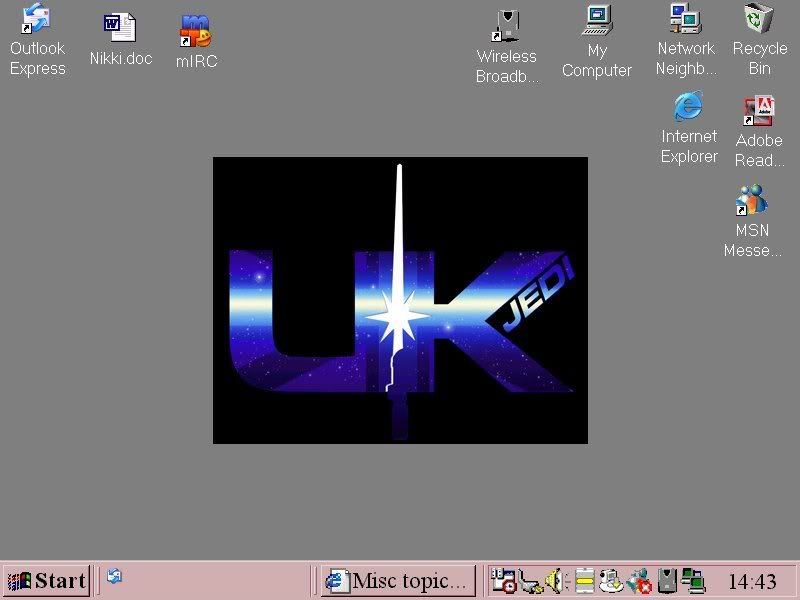This screenshot has height=600, width=800.
Task: Click the MSN Messenger tray icon
Action: (x=639, y=580)
